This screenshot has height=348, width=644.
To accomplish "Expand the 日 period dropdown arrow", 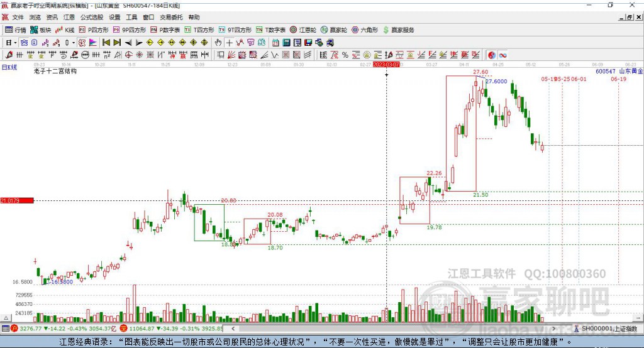I will click(x=15, y=43).
